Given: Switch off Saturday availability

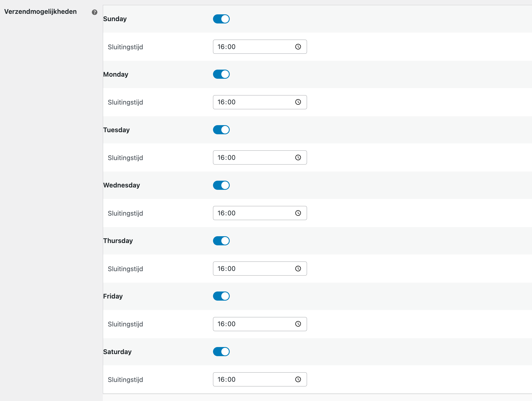Looking at the screenshot, I should (221, 351).
